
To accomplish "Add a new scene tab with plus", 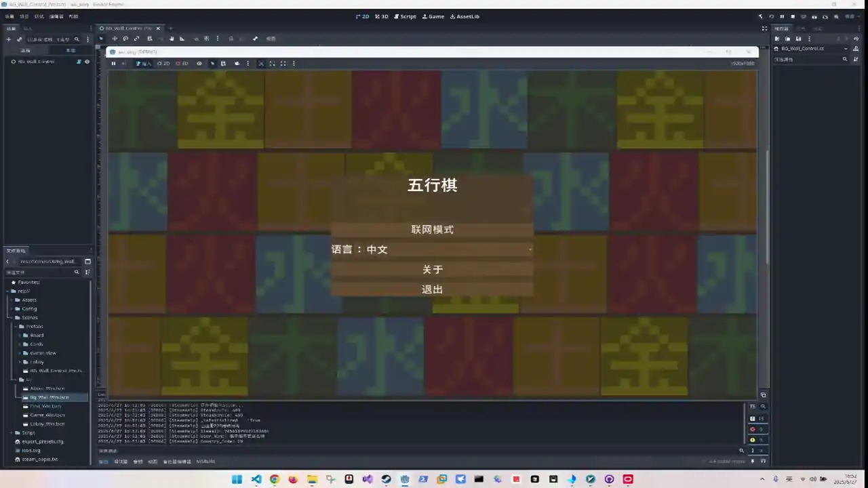I will tap(171, 28).
